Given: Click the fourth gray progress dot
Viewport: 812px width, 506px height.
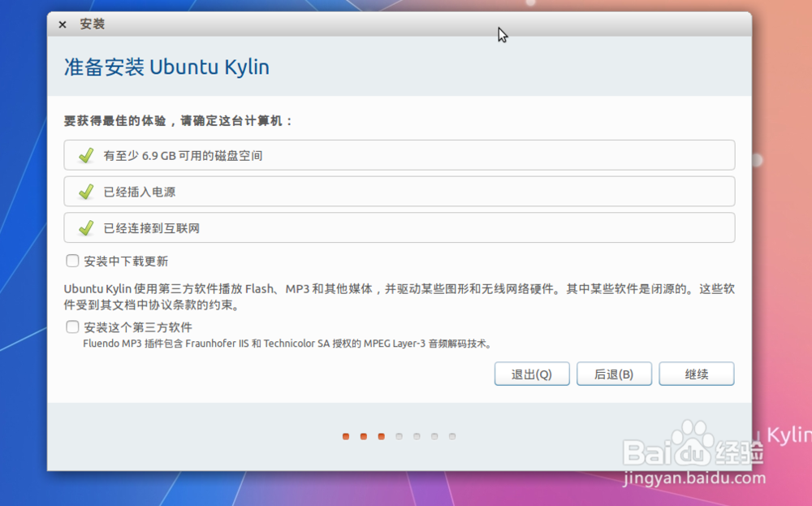Looking at the screenshot, I should click(x=399, y=436).
